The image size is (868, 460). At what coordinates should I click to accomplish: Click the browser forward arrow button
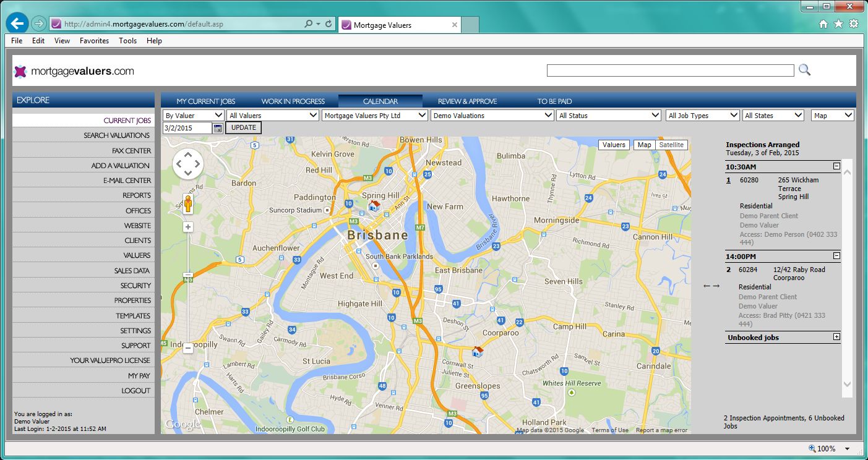38,24
